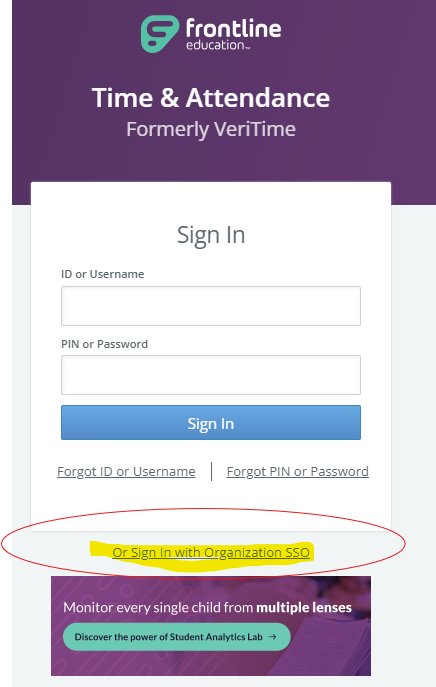The image size is (436, 687).
Task: Open the Forgot PIN or Password link
Action: click(298, 471)
